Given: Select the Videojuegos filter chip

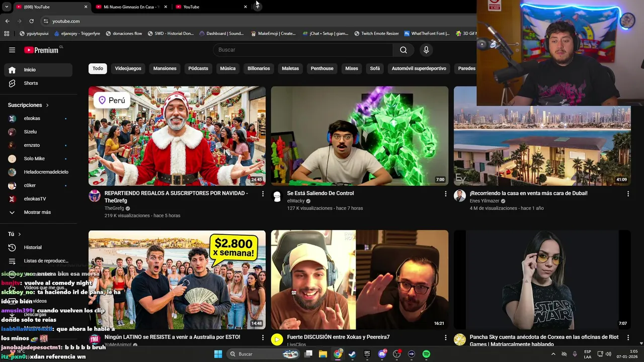Looking at the screenshot, I should point(128,68).
